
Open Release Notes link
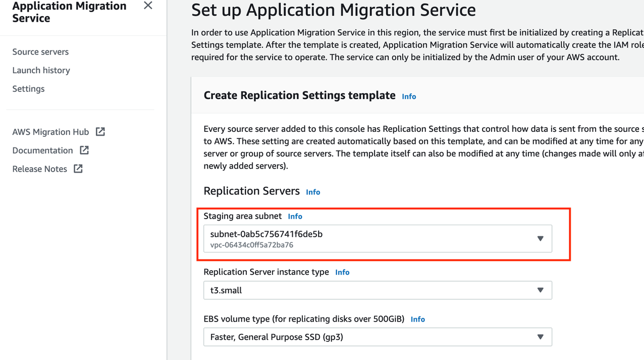pos(39,169)
